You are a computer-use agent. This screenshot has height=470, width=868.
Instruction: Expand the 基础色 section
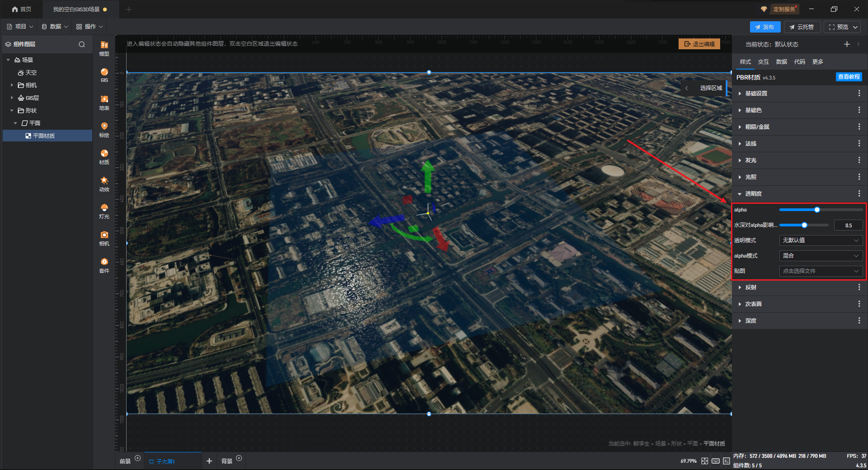click(x=740, y=110)
